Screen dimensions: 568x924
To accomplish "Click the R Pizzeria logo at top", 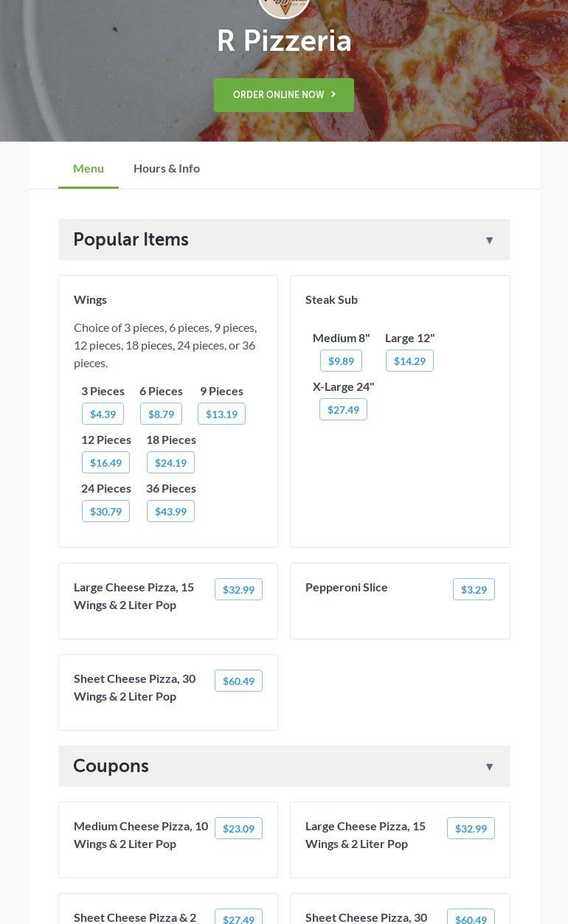I will (x=284, y=6).
